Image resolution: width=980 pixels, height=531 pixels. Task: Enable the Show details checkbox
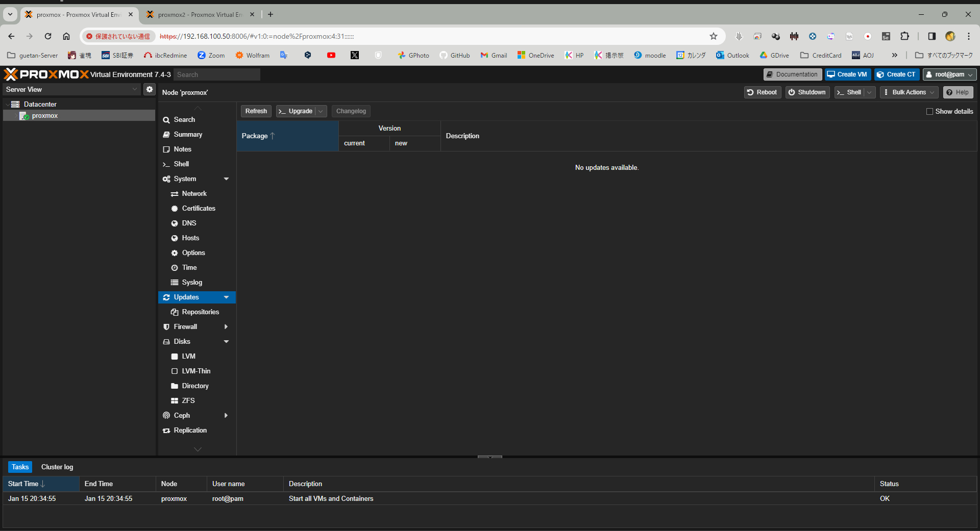pyautogui.click(x=929, y=112)
